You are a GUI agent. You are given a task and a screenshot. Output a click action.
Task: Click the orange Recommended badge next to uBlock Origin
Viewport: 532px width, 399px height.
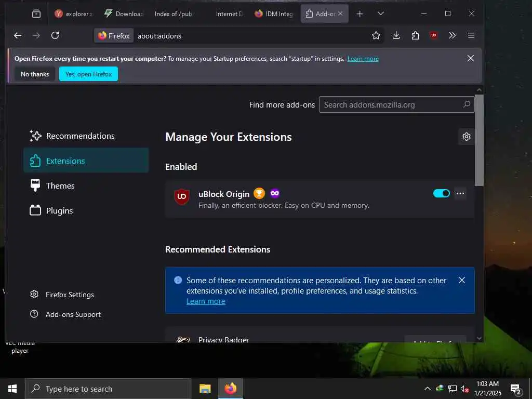coord(259,193)
